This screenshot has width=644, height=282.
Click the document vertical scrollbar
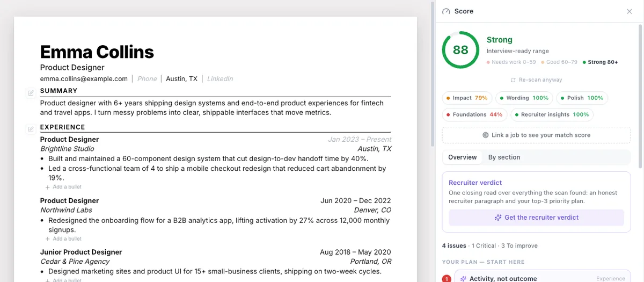[432, 75]
